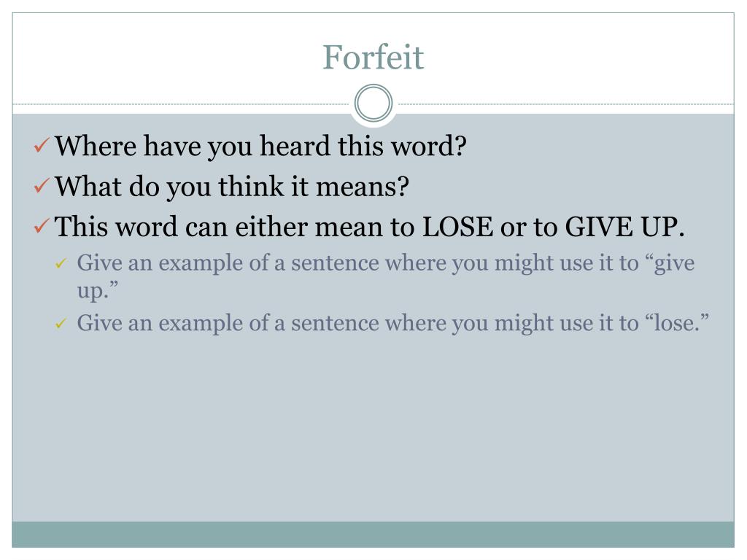
Task: Click the small checkmark before the 'lose' sub-bullet
Action: (x=61, y=324)
